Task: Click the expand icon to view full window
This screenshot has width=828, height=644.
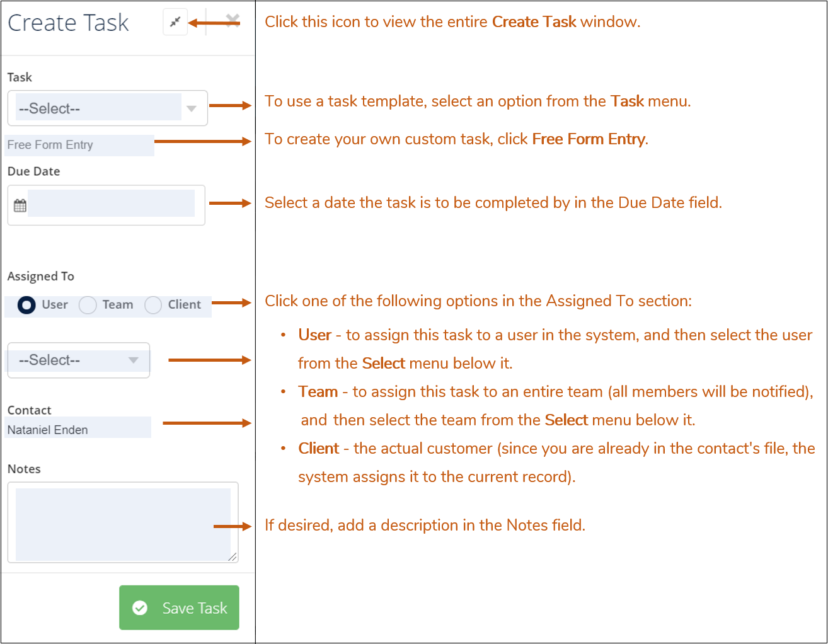Action: [175, 21]
